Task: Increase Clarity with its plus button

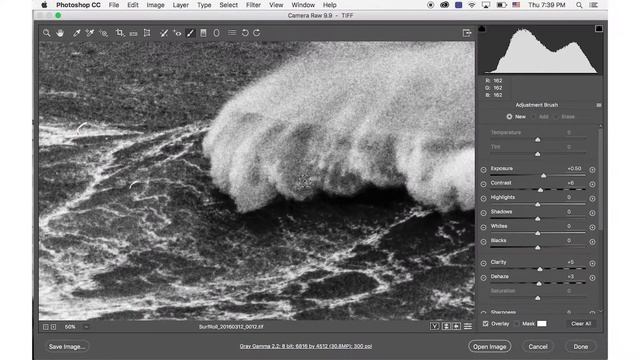Action: point(592,263)
